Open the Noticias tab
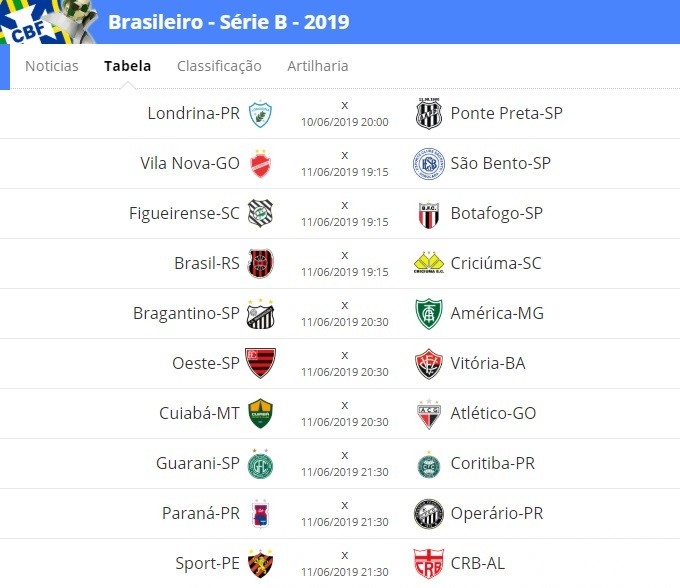 [x=52, y=66]
